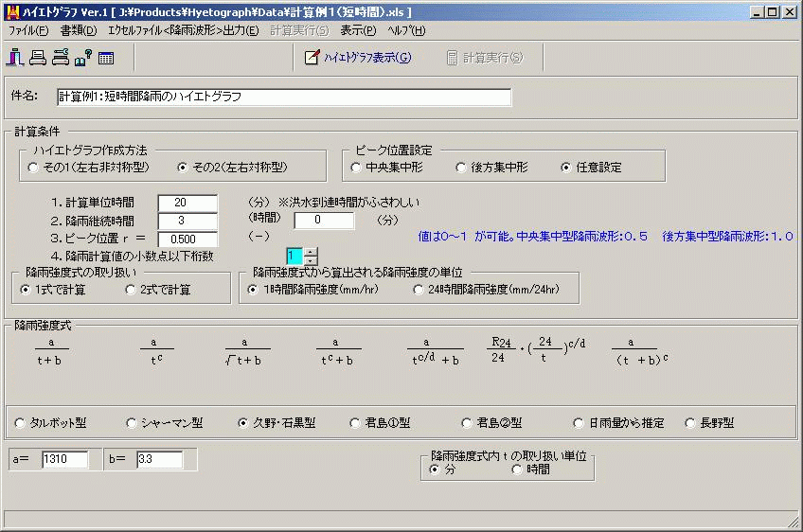Open printer setup wrench icon

tap(61, 57)
